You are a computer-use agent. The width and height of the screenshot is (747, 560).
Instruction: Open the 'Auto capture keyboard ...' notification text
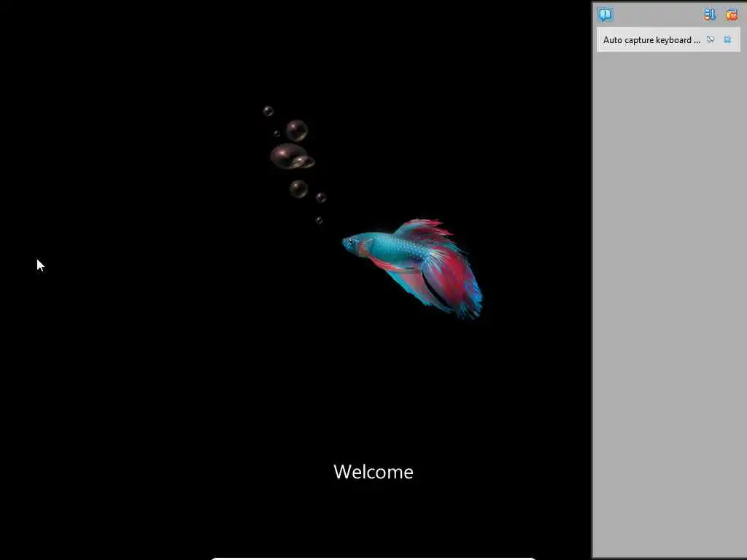[x=651, y=40]
